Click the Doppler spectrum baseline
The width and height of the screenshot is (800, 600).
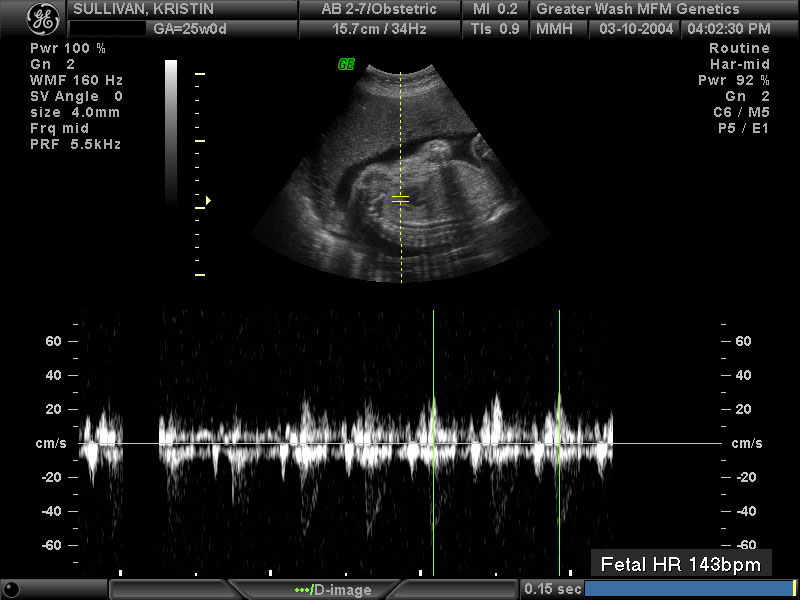pyautogui.click(x=400, y=443)
